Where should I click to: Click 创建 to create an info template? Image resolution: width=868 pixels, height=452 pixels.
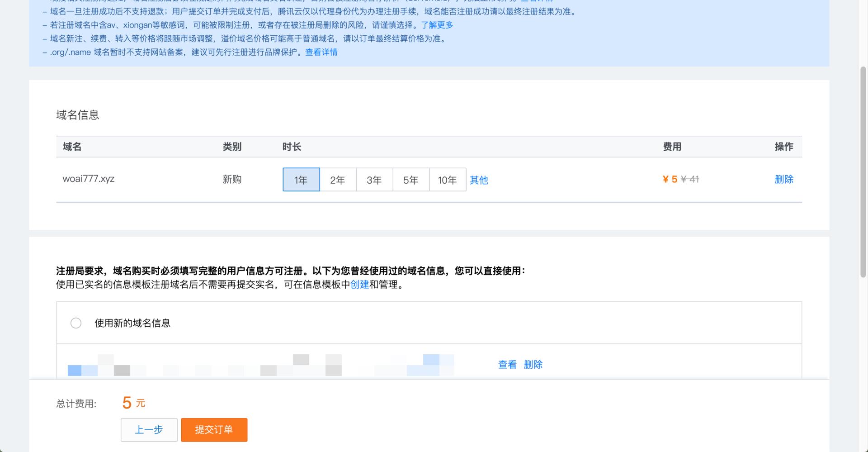click(x=358, y=285)
